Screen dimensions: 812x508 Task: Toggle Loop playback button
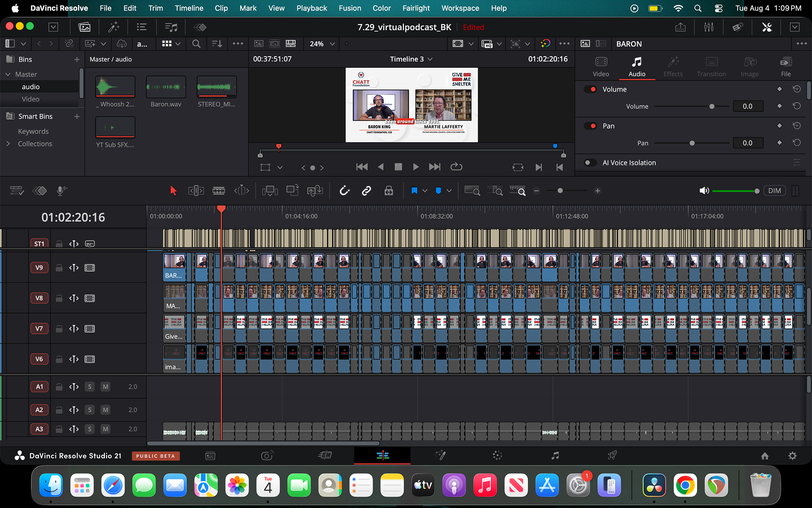tap(456, 167)
